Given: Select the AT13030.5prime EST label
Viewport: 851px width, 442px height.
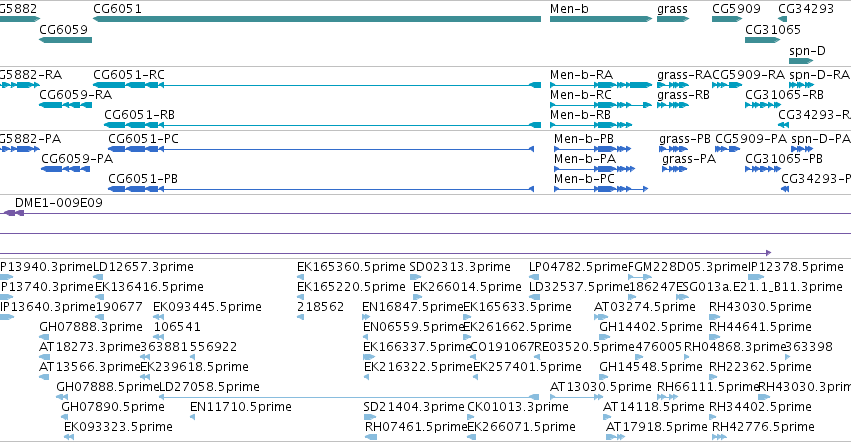Looking at the screenshot, I should point(600,387).
